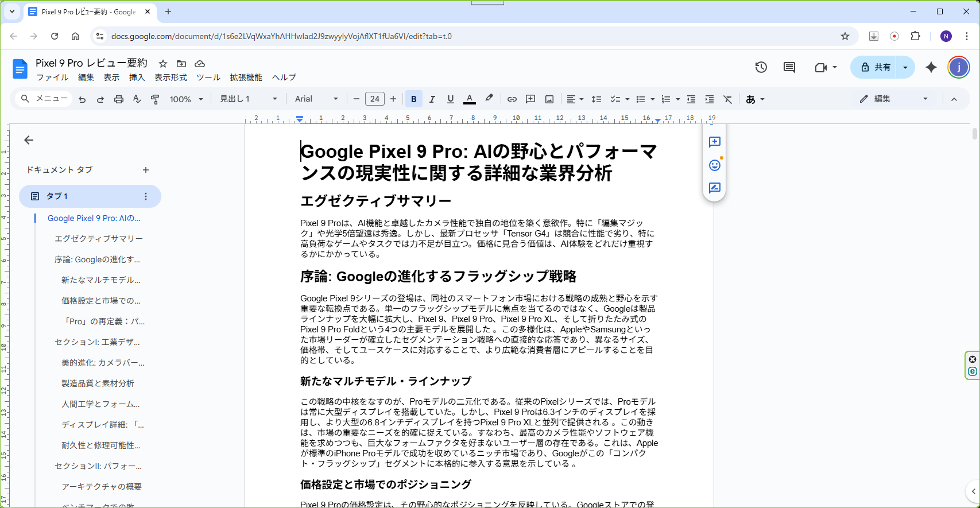Click the 共有 share button
Image resolution: width=980 pixels, height=508 pixels.
point(876,67)
